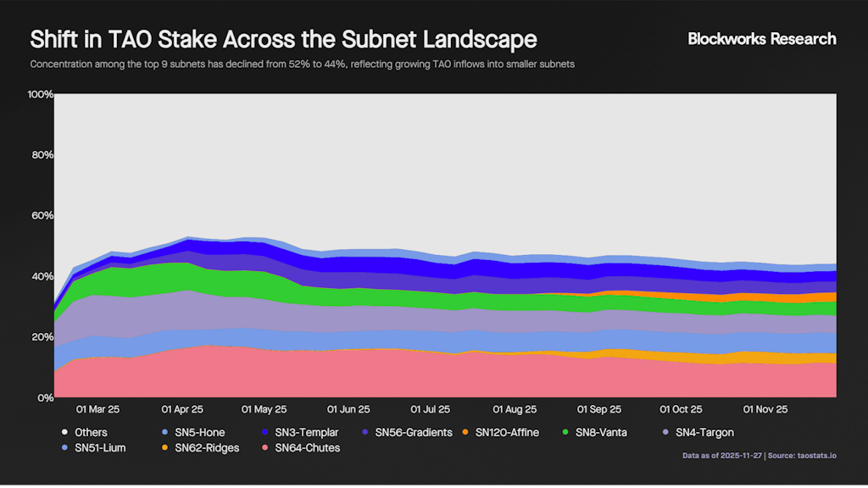Click the Blockworks Research logo
Image resolution: width=868 pixels, height=488 pixels.
[x=761, y=39]
